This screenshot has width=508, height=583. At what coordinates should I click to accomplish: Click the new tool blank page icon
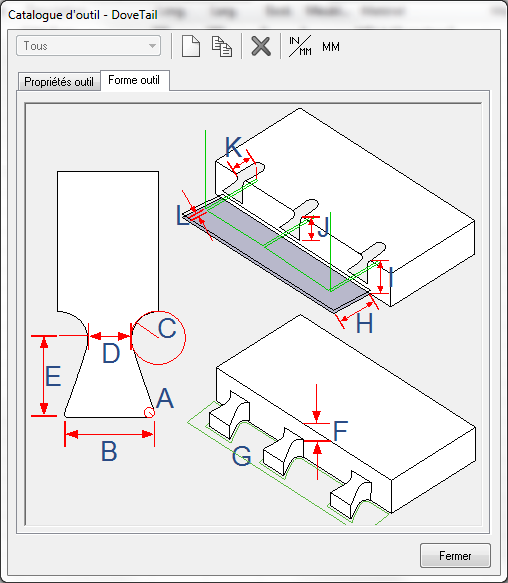tap(191, 46)
